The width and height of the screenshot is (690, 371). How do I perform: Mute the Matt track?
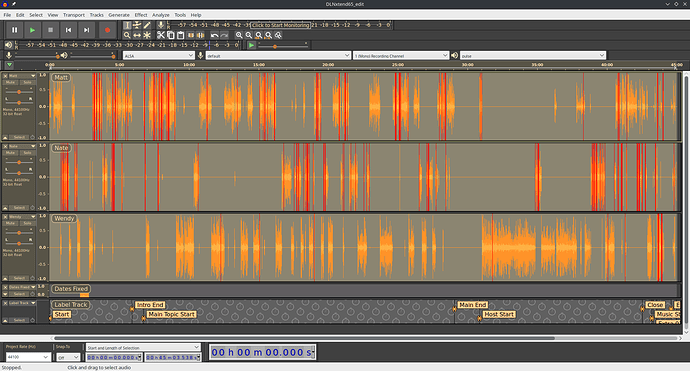[11, 82]
